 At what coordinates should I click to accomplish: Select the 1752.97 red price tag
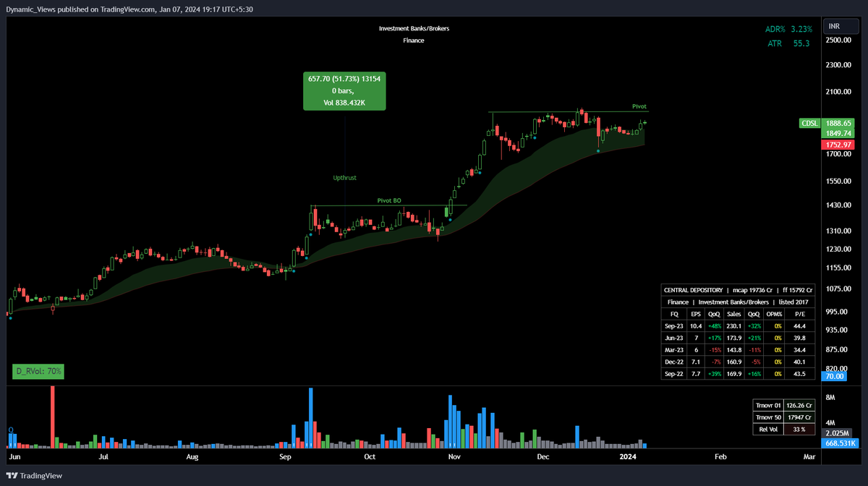point(839,145)
